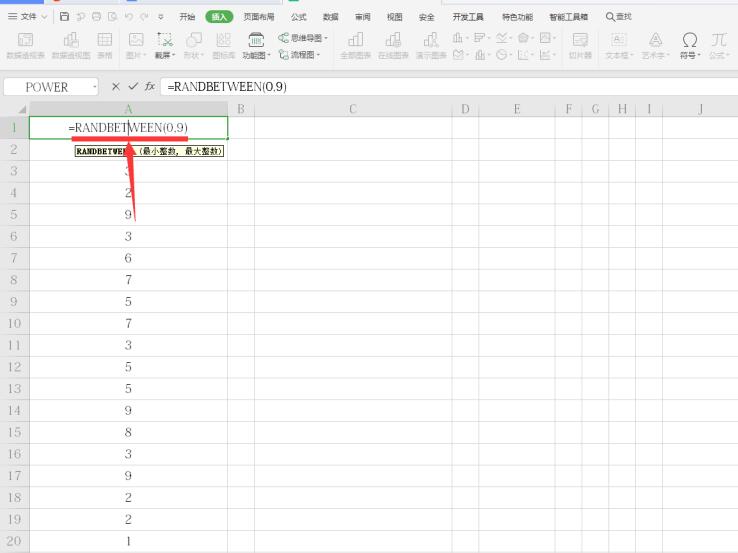Switch to the 安全 ribbon tab

click(426, 17)
